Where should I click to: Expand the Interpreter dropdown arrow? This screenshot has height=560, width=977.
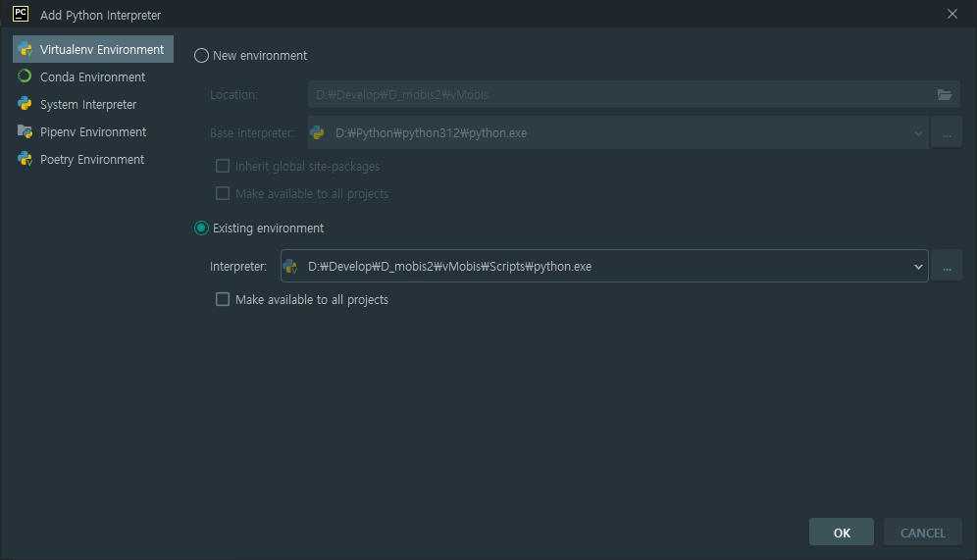tap(918, 267)
